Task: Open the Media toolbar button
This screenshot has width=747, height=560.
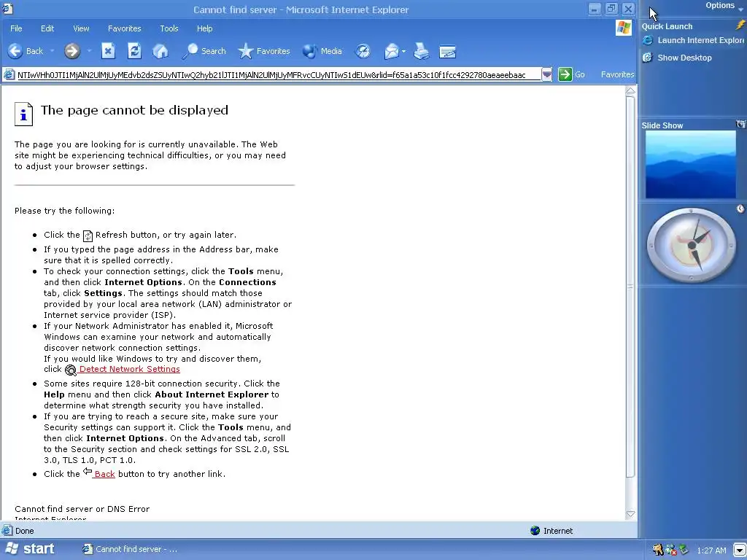Action: click(322, 51)
